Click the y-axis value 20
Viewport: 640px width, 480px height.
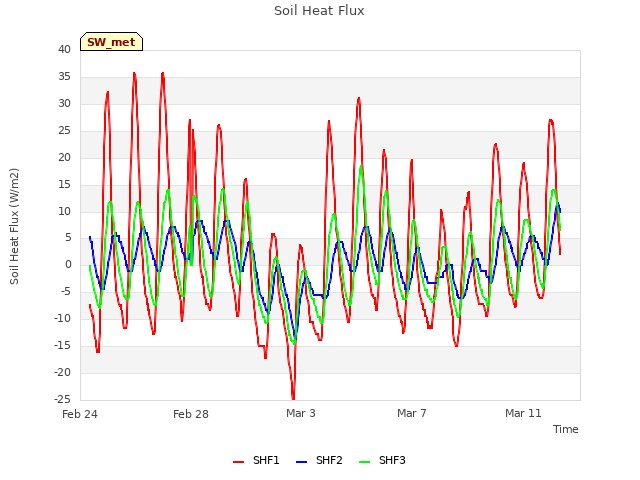point(64,157)
